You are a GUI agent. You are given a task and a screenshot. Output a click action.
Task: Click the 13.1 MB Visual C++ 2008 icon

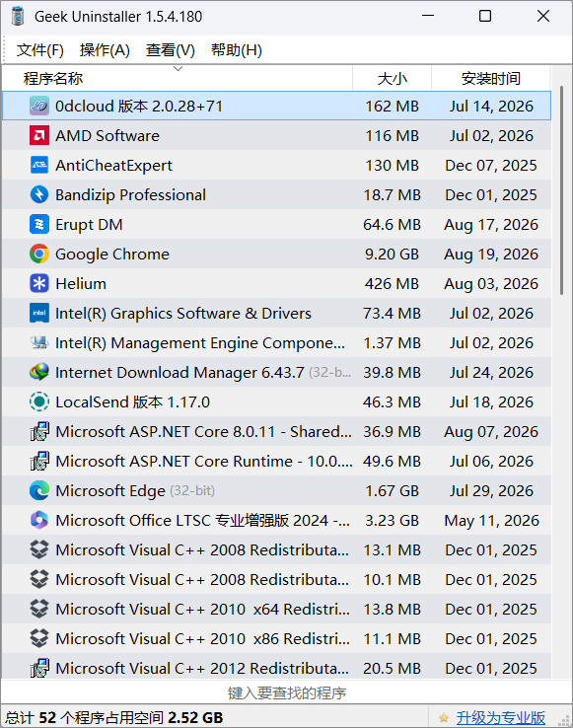click(x=39, y=550)
